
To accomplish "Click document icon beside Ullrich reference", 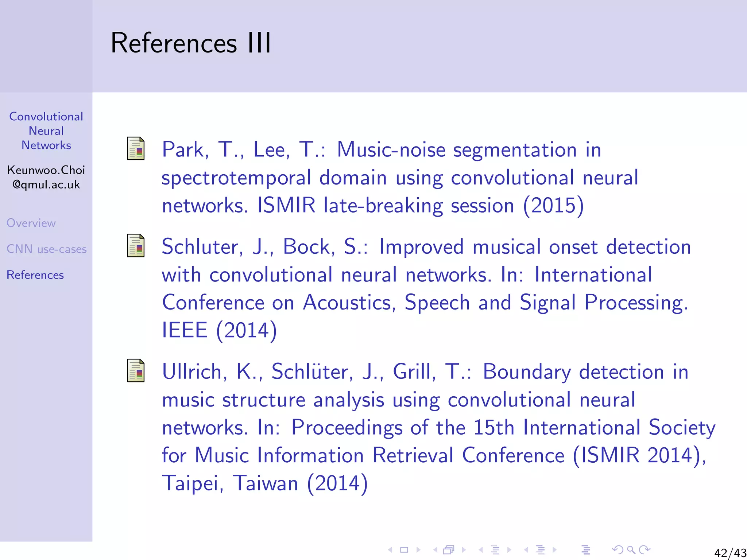I will pyautogui.click(x=136, y=370).
